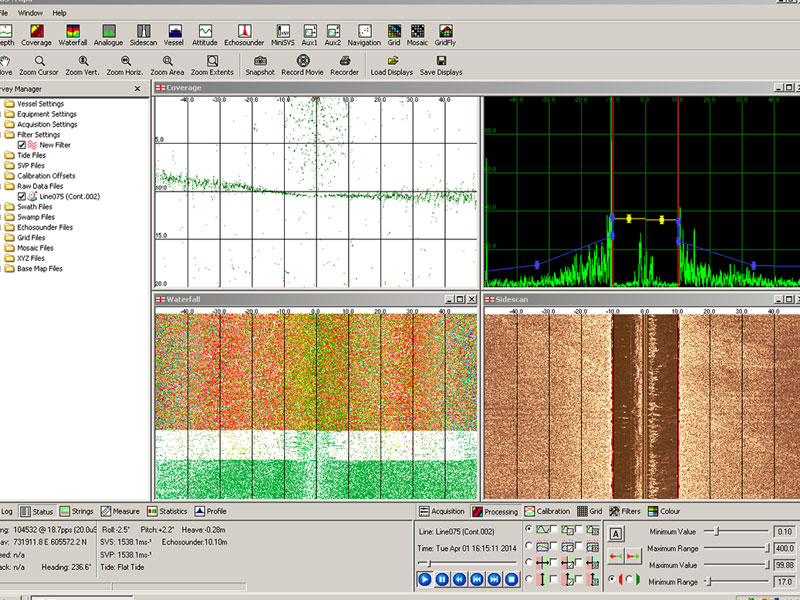The height and width of the screenshot is (600, 800).
Task: Uncheck the New Filter checkbox
Action: click(x=22, y=145)
